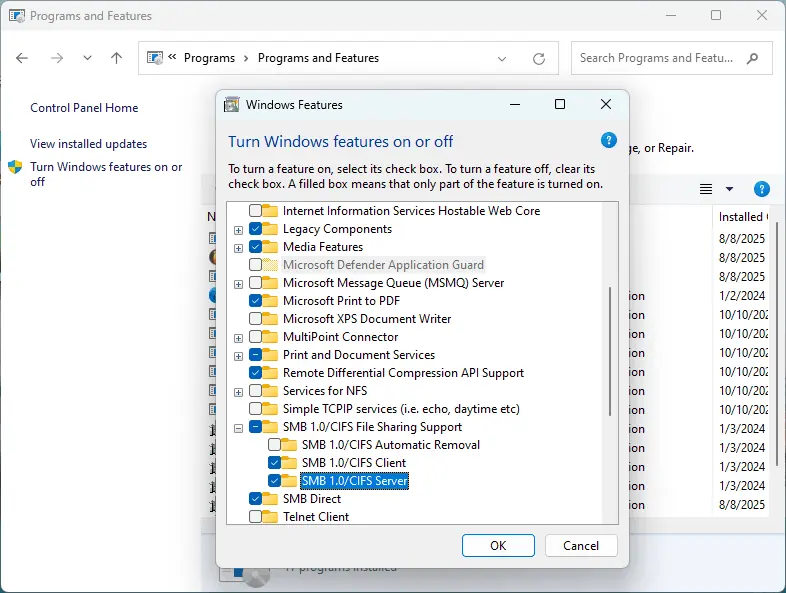Maximize the Windows Features dialog

tap(560, 104)
